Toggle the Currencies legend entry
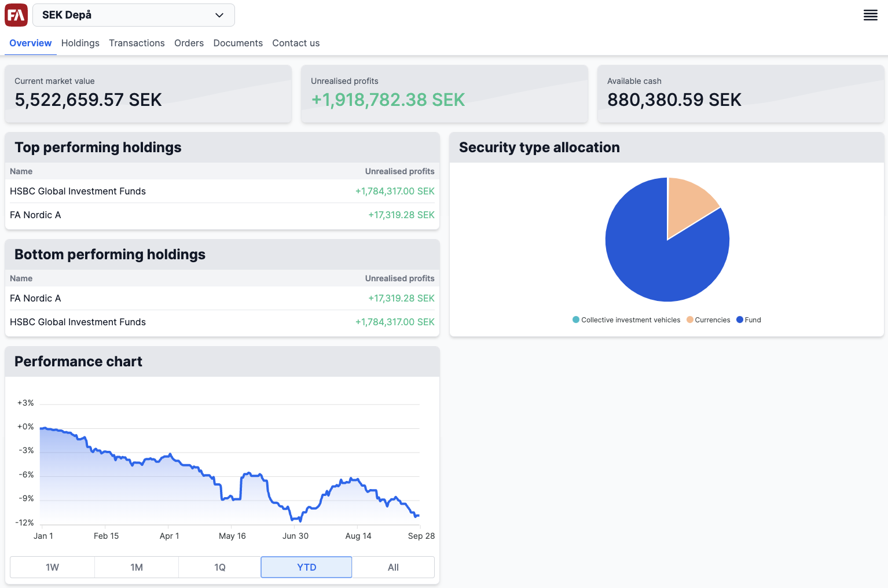This screenshot has width=888, height=588. [x=709, y=320]
